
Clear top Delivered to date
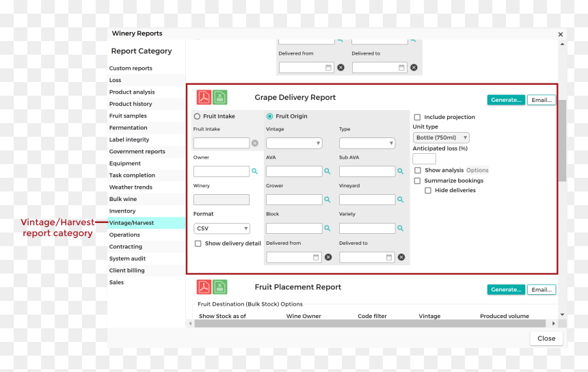(414, 68)
